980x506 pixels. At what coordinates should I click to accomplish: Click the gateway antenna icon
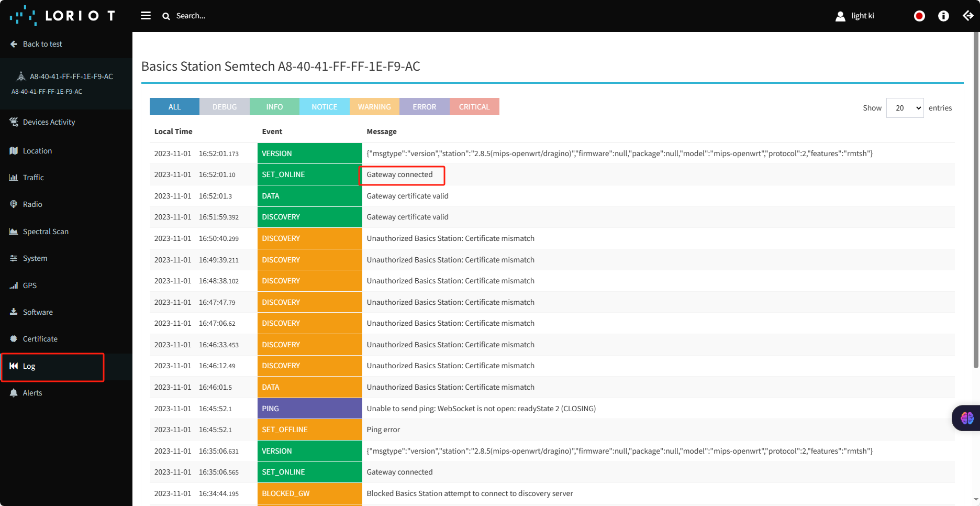click(x=21, y=76)
